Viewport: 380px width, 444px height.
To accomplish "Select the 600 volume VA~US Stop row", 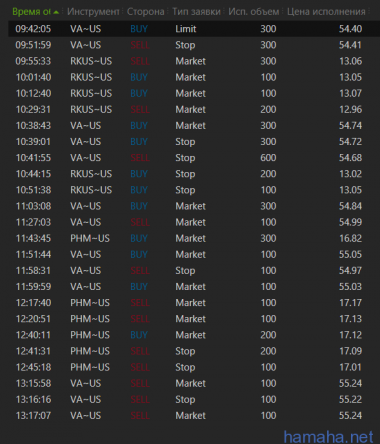I will 189,158.
